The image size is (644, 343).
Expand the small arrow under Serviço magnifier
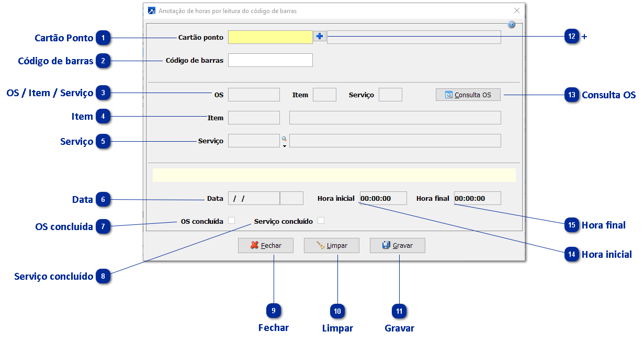(285, 146)
